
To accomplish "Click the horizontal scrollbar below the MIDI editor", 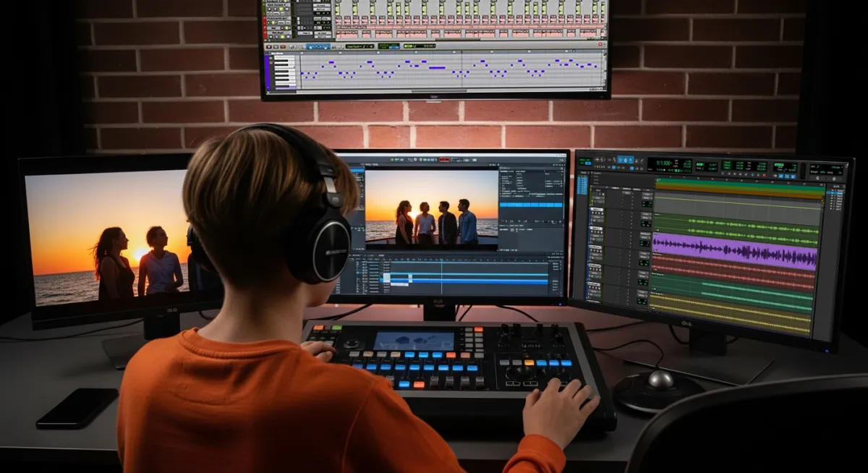I will tap(439, 90).
